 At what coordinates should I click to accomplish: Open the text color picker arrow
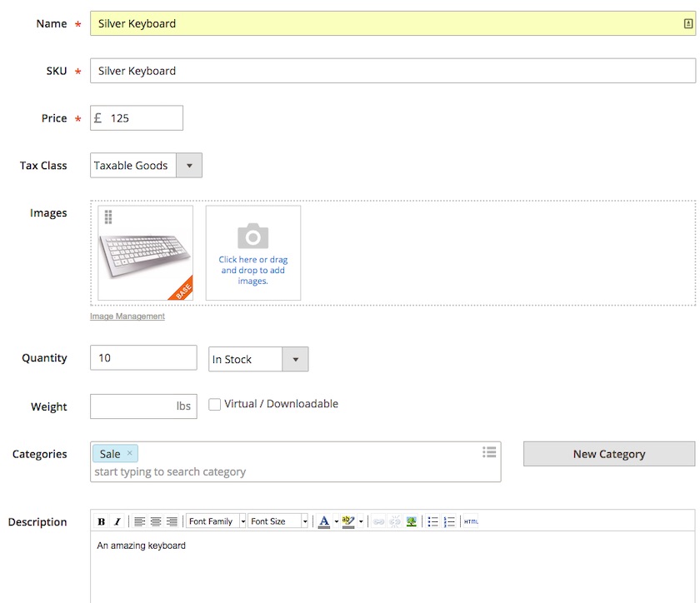point(336,521)
